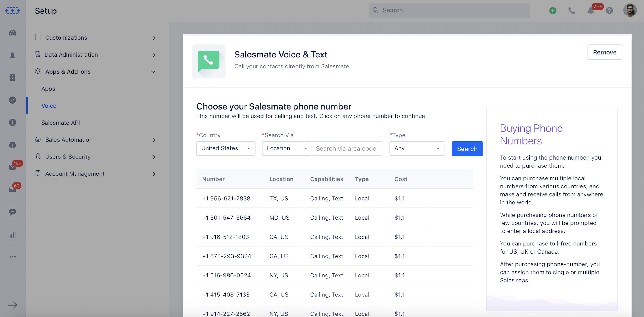Open Deals dollar icon in sidebar
The height and width of the screenshot is (317, 644).
pyautogui.click(x=13, y=123)
